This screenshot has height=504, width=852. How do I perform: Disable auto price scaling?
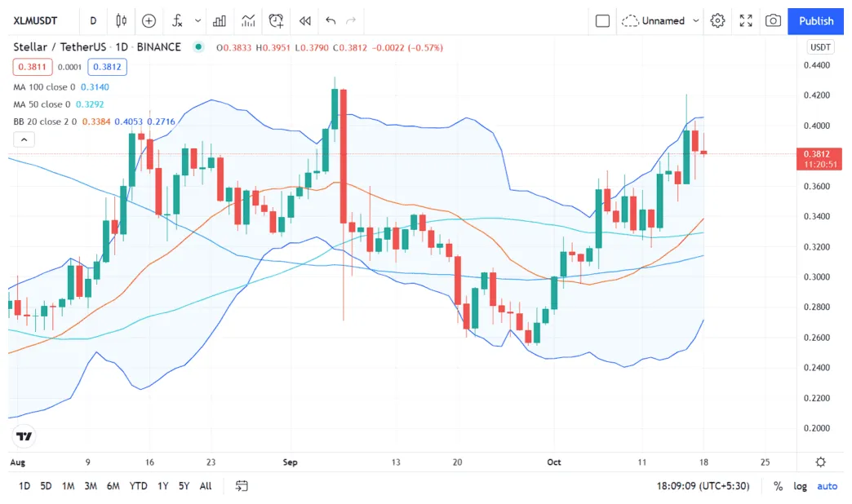point(828,486)
